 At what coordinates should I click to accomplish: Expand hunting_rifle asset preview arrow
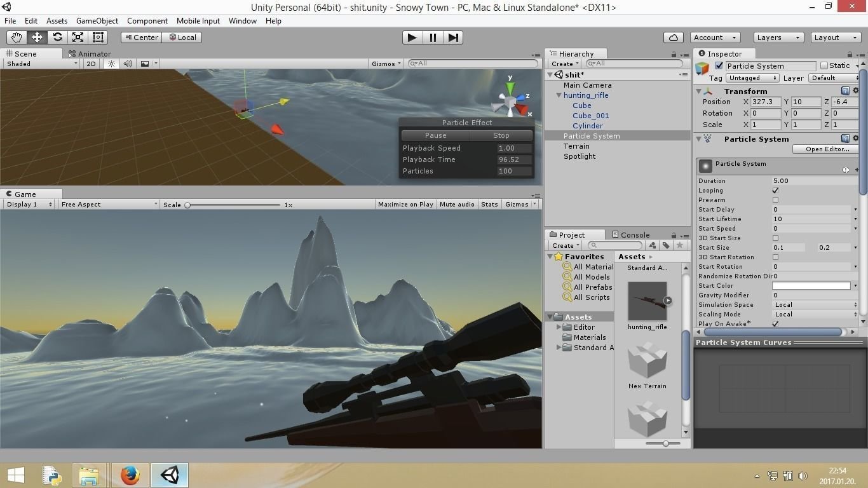point(668,301)
